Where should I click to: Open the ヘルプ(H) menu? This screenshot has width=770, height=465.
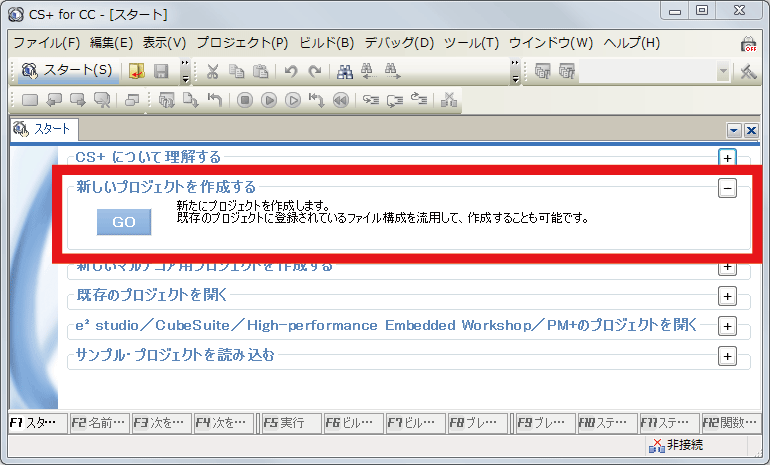(x=632, y=43)
